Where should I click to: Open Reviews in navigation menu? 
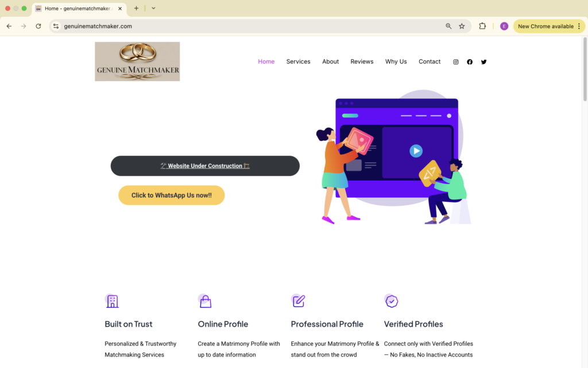362,62
